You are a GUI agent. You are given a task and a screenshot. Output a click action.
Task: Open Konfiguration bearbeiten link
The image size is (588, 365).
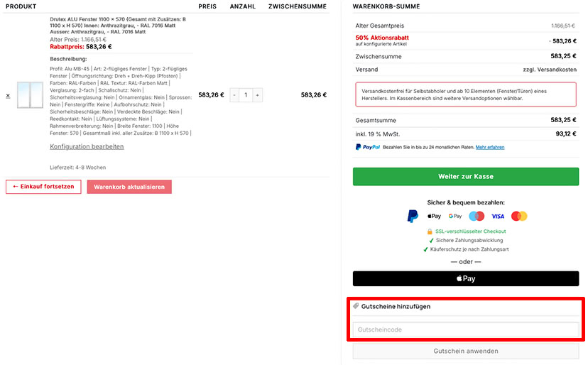pyautogui.click(x=87, y=147)
